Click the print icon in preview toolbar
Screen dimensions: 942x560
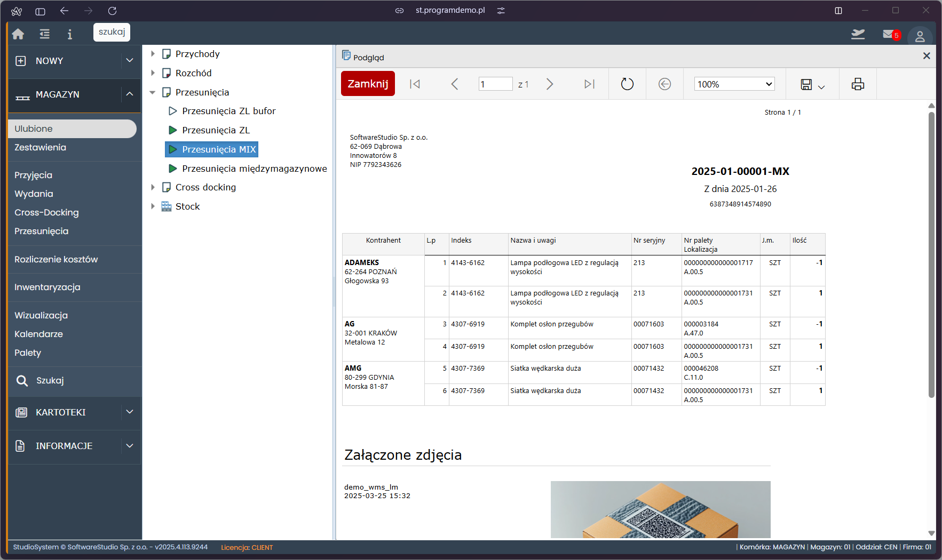pos(858,84)
